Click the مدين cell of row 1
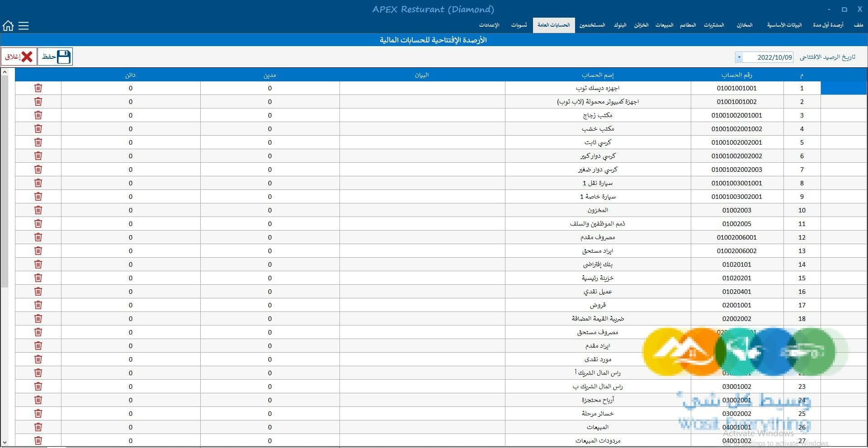This screenshot has width=868, height=448. (x=269, y=88)
